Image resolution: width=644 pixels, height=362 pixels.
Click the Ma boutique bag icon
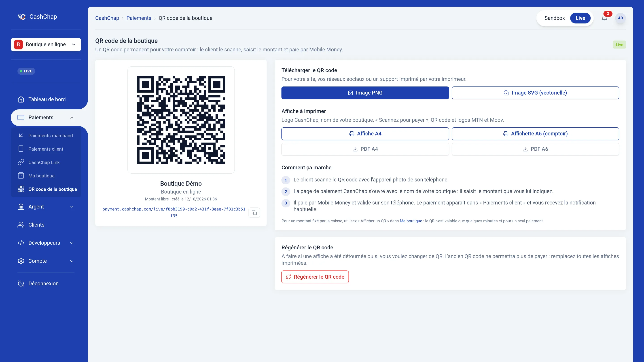[x=21, y=176]
